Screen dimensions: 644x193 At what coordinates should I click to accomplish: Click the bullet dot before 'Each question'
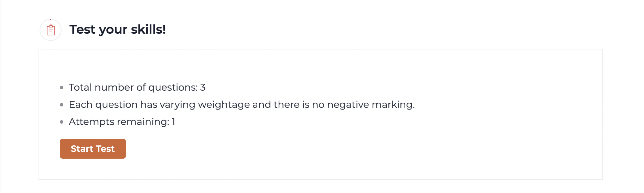click(x=62, y=105)
